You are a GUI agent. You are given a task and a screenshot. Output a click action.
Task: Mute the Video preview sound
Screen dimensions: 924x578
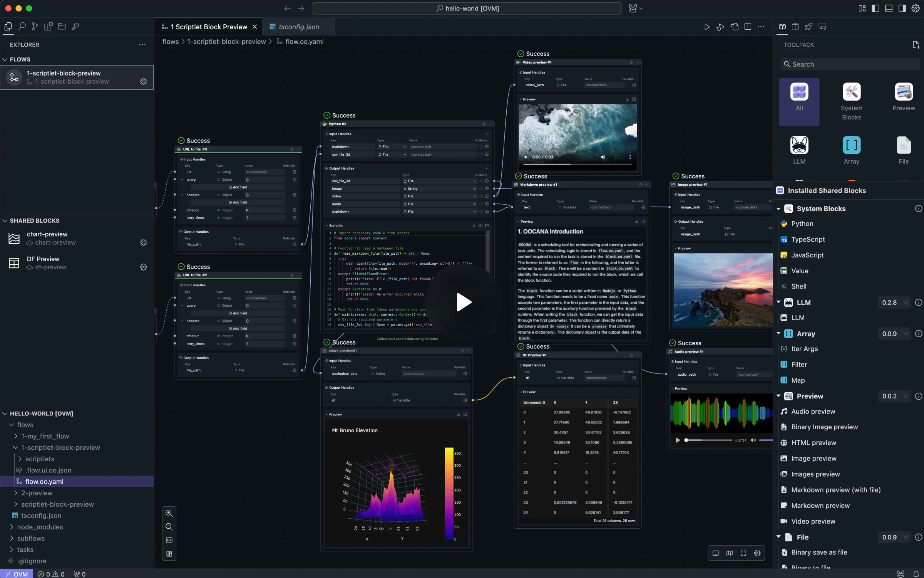[x=603, y=157]
